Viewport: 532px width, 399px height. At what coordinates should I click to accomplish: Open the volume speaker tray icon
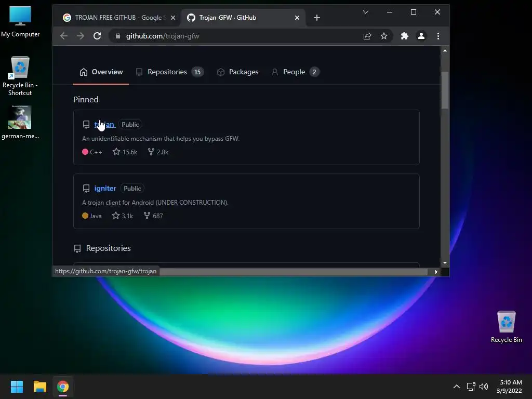(x=484, y=387)
